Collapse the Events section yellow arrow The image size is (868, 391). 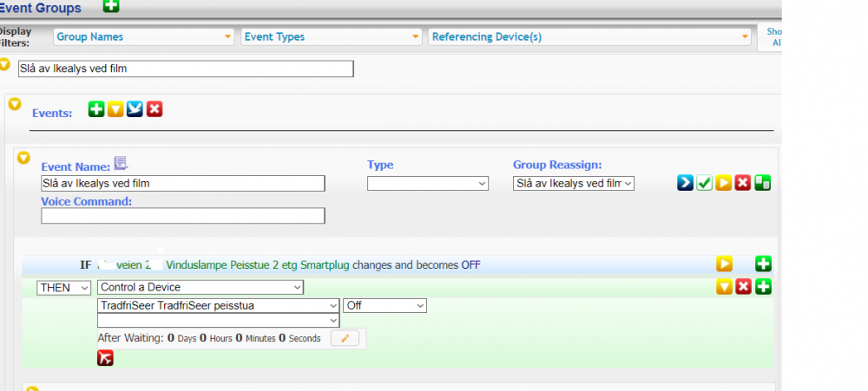15,104
